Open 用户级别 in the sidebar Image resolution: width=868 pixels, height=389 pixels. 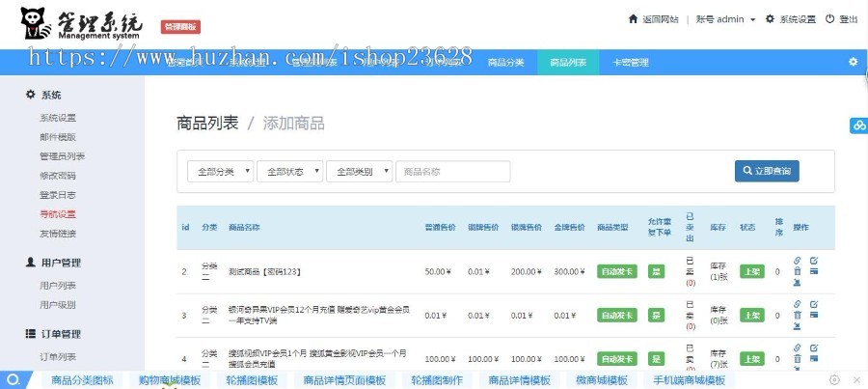pyautogui.click(x=58, y=305)
